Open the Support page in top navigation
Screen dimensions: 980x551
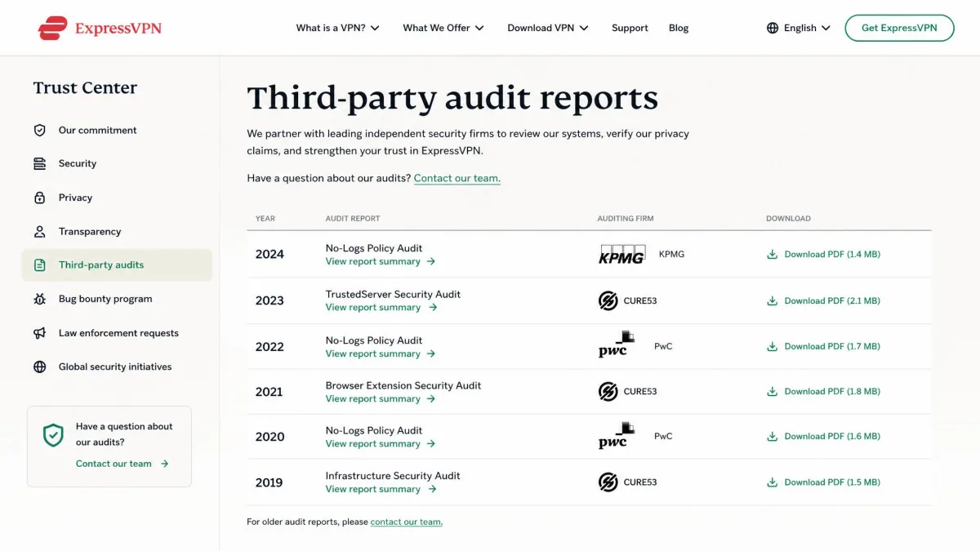[630, 28]
